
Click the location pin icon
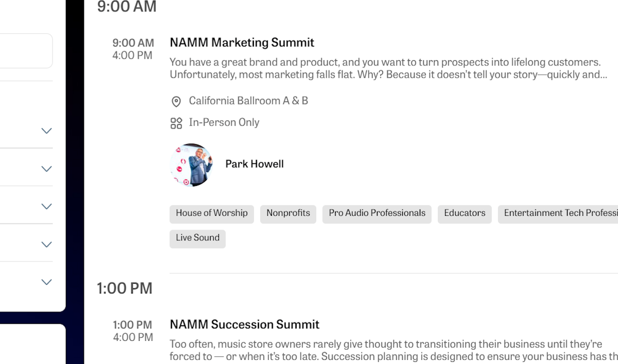pos(176,101)
